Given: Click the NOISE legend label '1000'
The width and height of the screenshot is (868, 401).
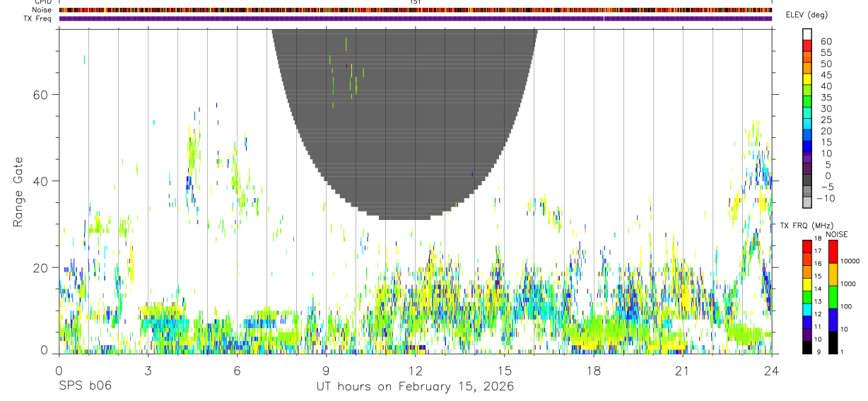Looking at the screenshot, I should click(x=847, y=284).
